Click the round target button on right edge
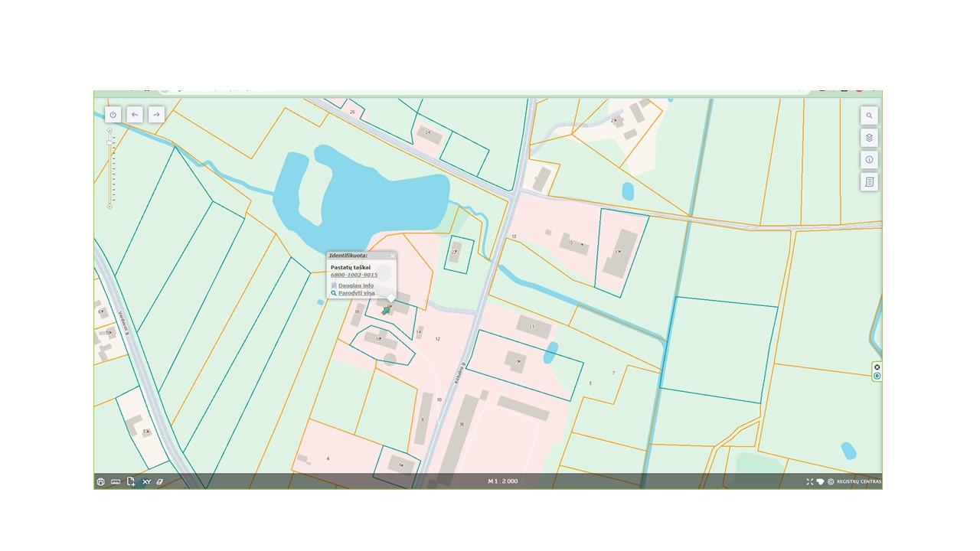This screenshot has width=980, height=551. pyautogui.click(x=877, y=376)
